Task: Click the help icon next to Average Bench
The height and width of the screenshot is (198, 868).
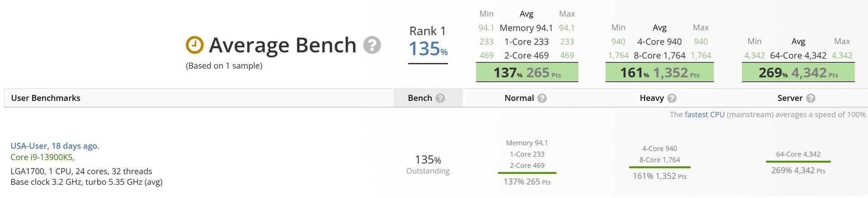Action: [x=372, y=45]
